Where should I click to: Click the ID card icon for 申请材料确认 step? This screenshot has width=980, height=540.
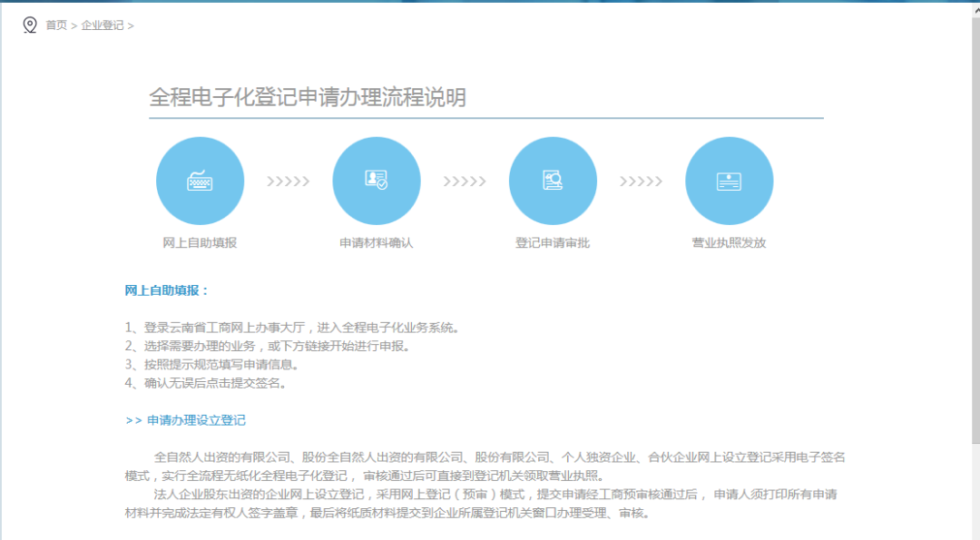(376, 180)
